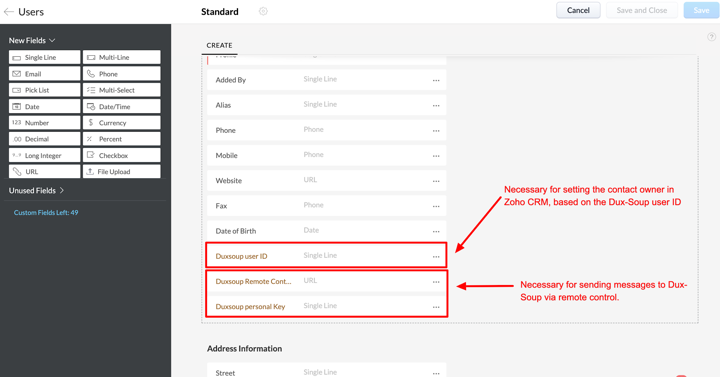Expand the Unused Fields section

point(36,190)
